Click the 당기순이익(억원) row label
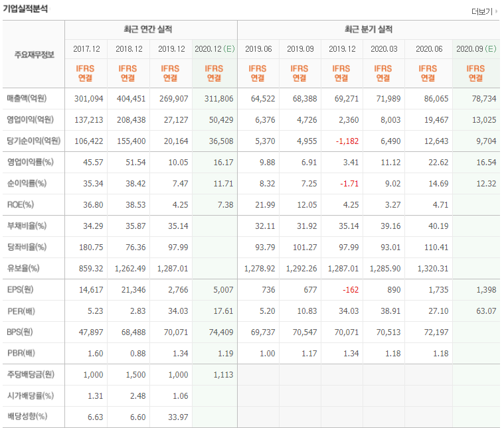 coord(34,141)
